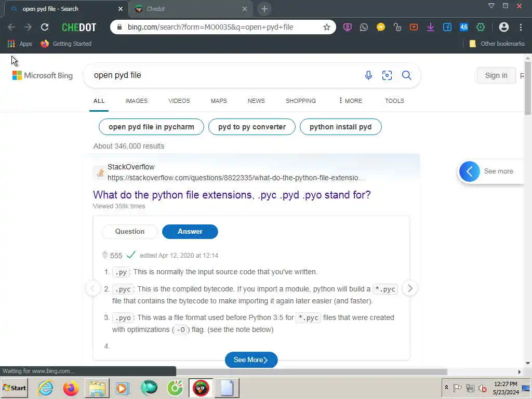Click the Sign in button
The height and width of the screenshot is (399, 532).
tap(496, 75)
